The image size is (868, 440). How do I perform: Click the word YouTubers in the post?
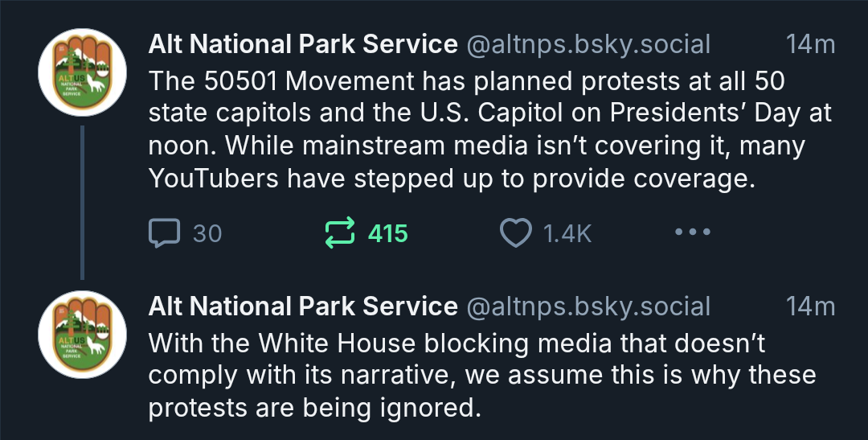click(x=213, y=179)
